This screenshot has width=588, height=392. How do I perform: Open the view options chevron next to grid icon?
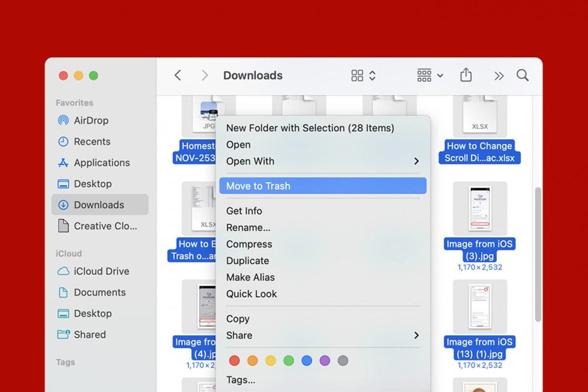tap(371, 75)
